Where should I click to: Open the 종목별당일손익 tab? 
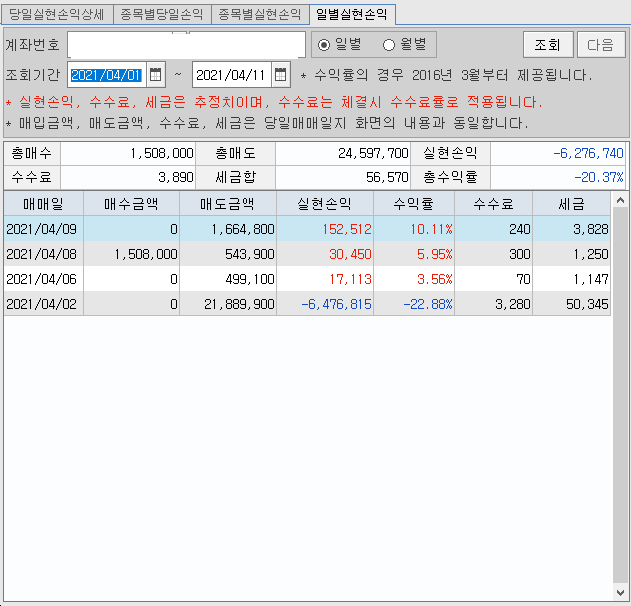point(160,14)
